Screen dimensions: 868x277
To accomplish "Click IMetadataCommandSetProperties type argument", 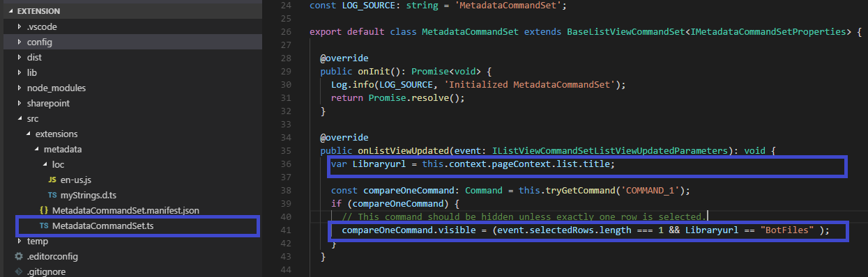I will tap(769, 32).
